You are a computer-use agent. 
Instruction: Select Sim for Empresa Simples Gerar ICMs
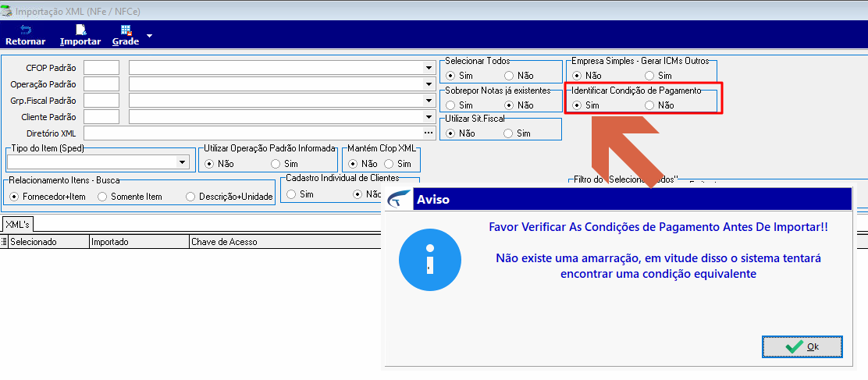point(649,76)
